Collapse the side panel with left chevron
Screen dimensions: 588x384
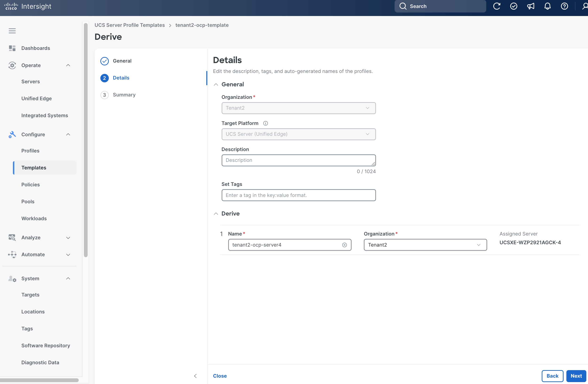(x=196, y=376)
